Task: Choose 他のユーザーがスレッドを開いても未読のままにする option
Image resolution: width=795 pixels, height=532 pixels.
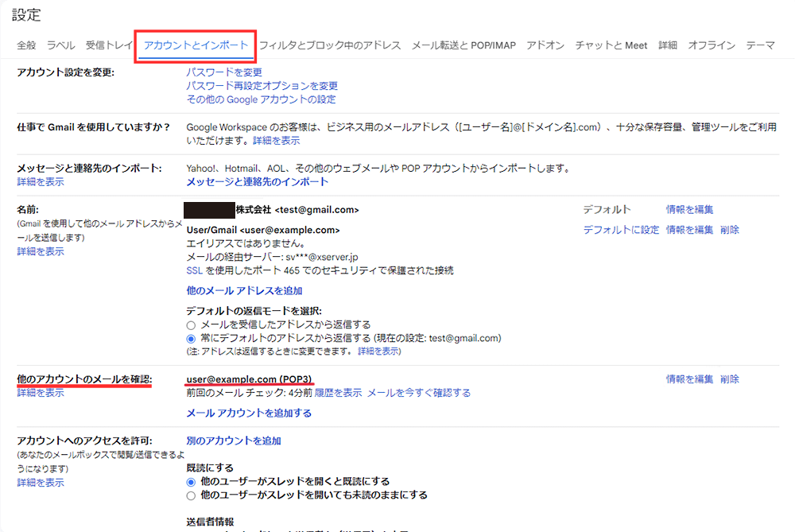Action: coord(191,495)
